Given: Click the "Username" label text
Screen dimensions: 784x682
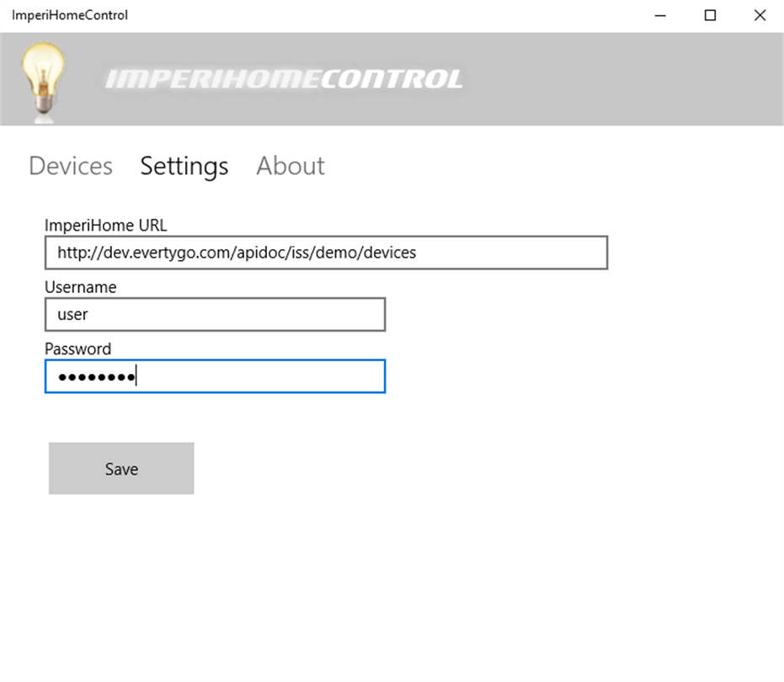Looking at the screenshot, I should pyautogui.click(x=81, y=287).
